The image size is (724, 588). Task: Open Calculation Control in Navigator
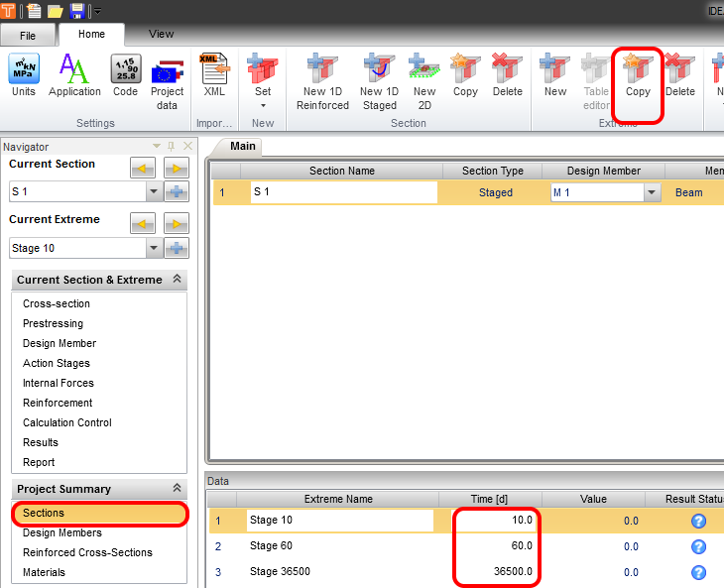[67, 422]
